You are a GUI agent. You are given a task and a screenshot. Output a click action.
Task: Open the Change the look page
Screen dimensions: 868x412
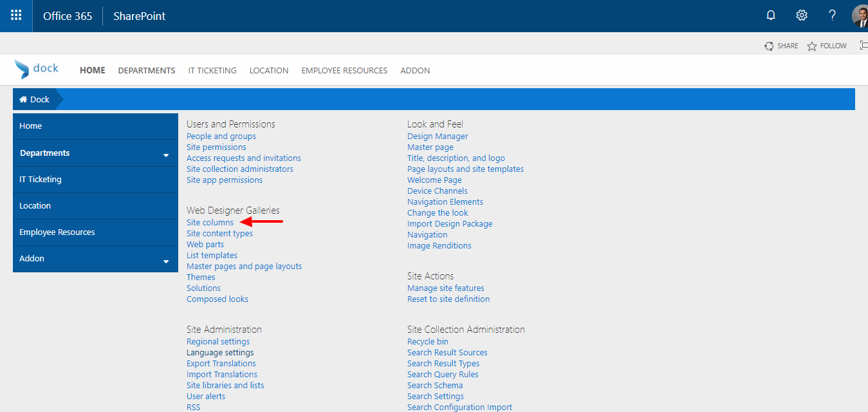point(438,212)
